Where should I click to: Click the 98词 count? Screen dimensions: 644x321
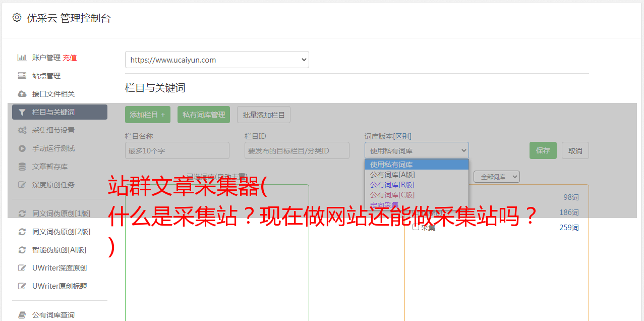(571, 197)
